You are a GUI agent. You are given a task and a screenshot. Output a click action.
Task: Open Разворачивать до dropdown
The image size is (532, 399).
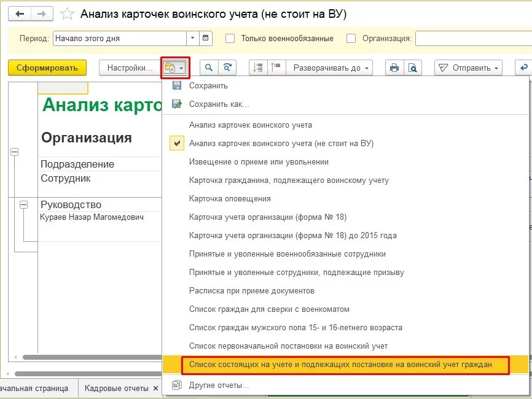[331, 68]
